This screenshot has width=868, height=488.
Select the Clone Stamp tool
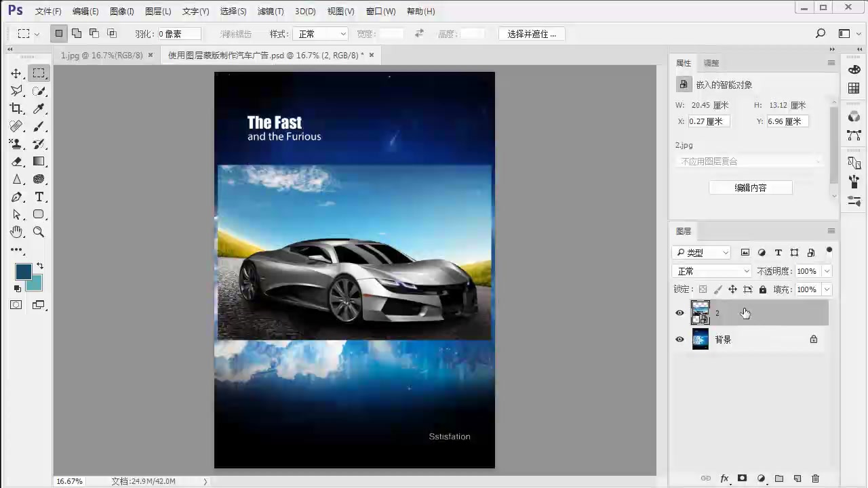click(16, 144)
